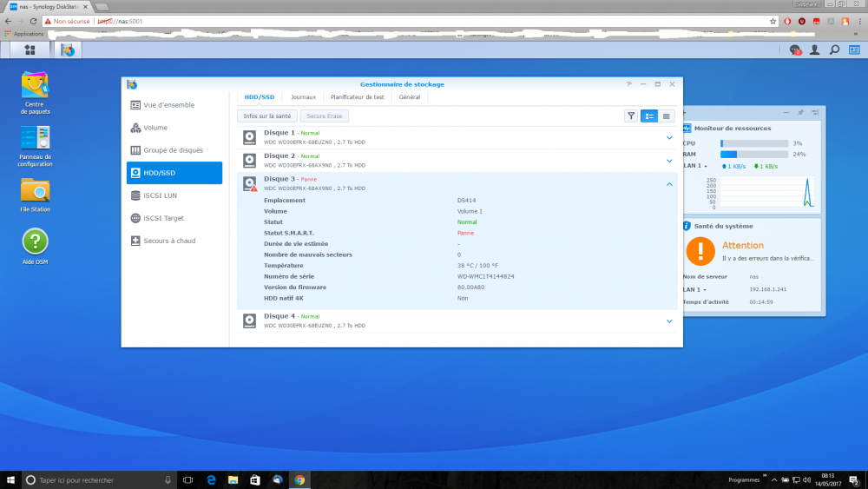Open the Général tab

[x=410, y=97]
